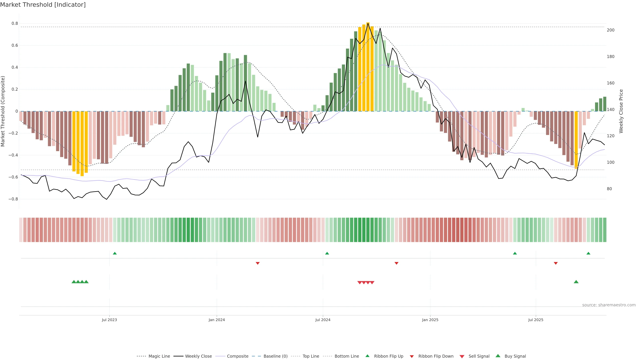Click the Ribbon Flip Up marker after Jul 2023

[x=115, y=253]
